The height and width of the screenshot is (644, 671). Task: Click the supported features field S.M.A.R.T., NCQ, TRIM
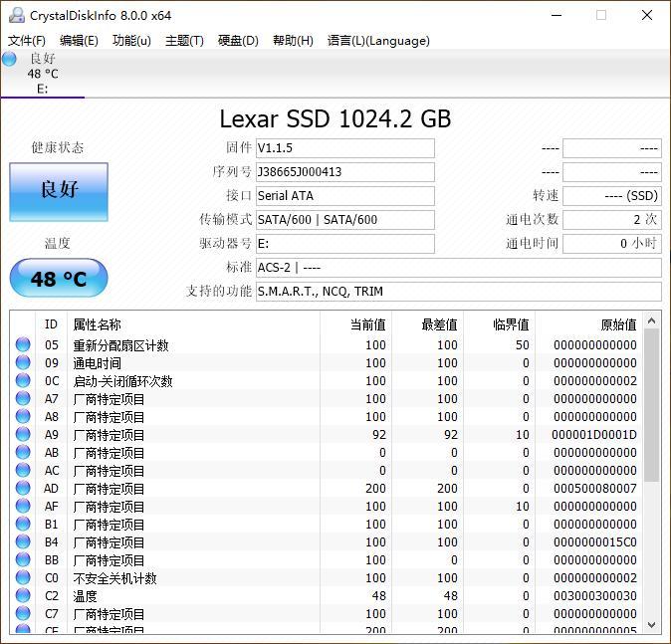459,292
